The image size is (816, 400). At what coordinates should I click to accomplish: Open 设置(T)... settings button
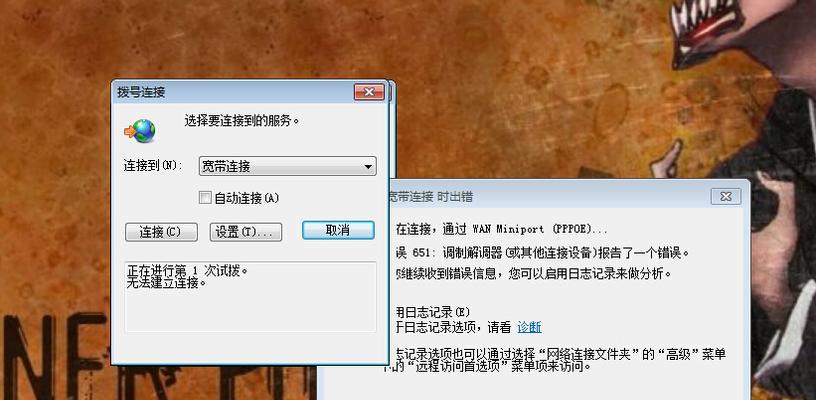click(x=246, y=232)
